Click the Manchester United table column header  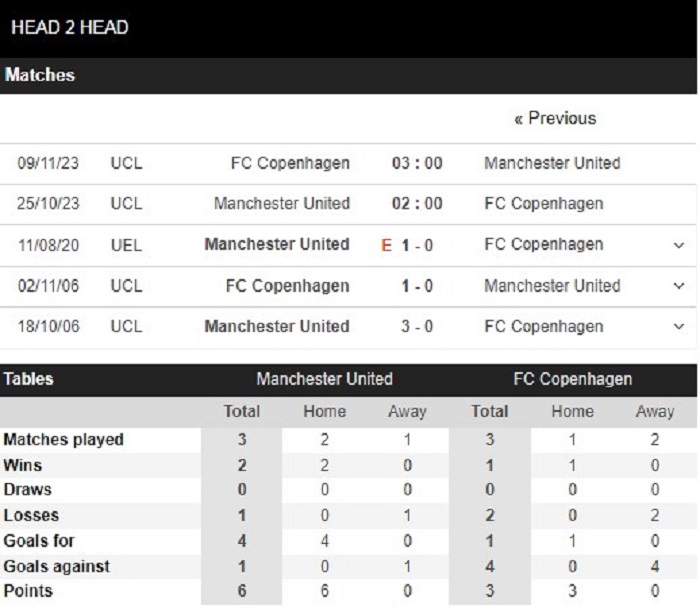(x=325, y=379)
